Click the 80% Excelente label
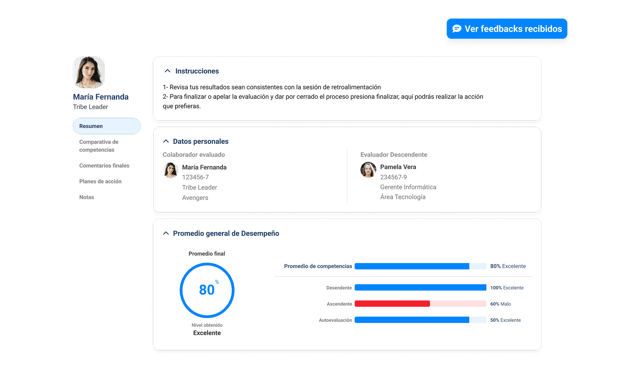Image resolution: width=640 pixels, height=373 pixels. (x=508, y=266)
